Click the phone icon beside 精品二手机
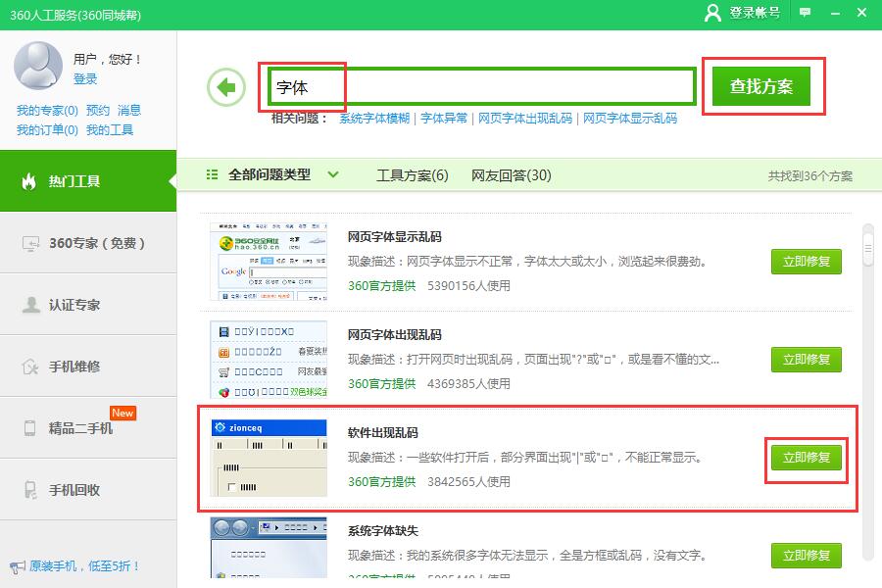 29,428
